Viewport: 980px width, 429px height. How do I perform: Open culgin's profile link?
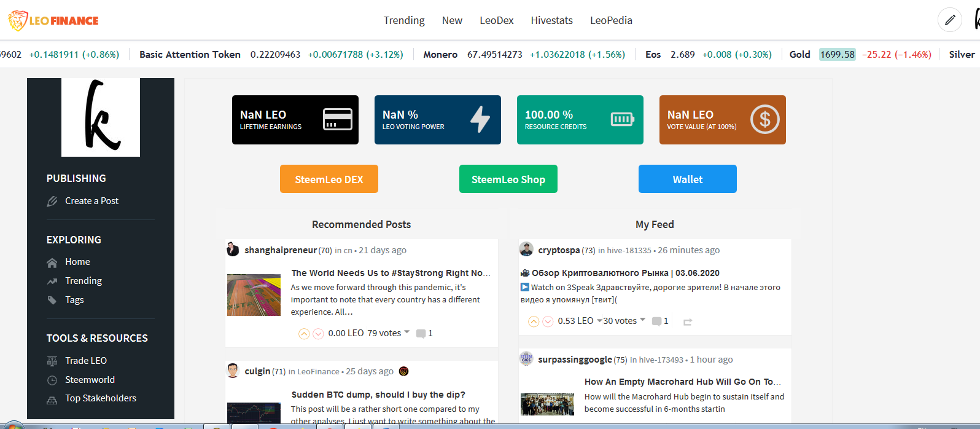[257, 371]
